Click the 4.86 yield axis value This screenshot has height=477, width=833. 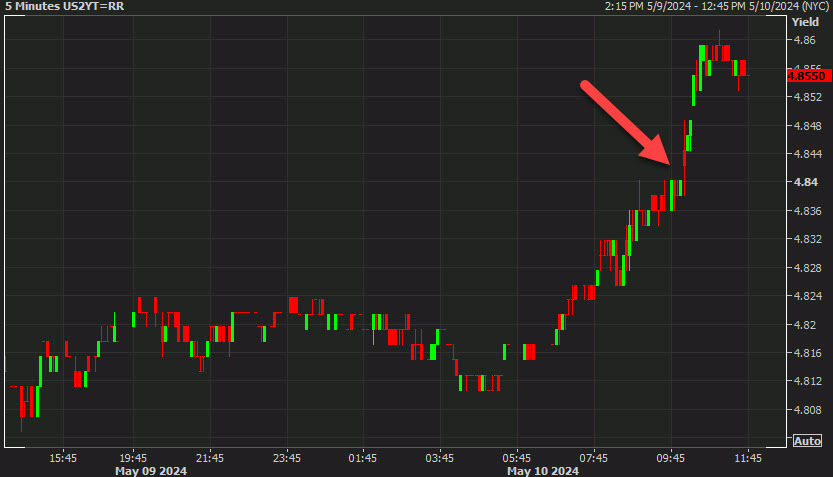(x=805, y=40)
